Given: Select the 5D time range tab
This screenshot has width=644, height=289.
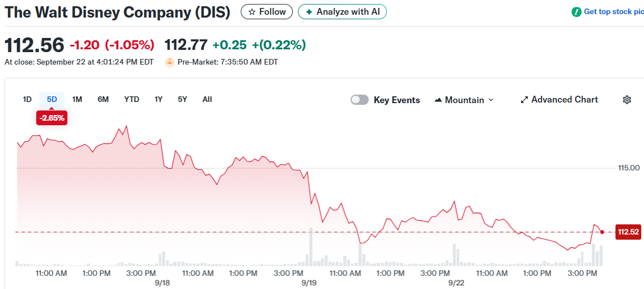Looking at the screenshot, I should point(52,100).
